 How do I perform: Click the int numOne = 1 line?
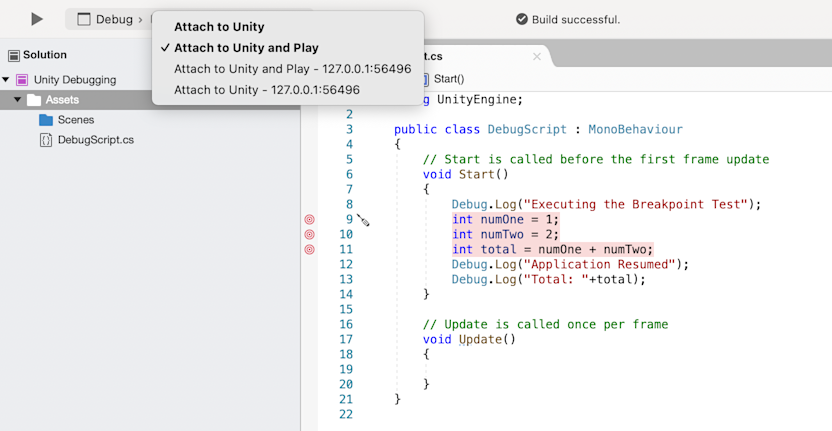click(505, 219)
